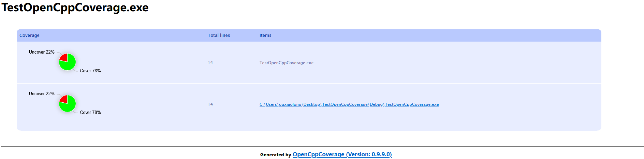
Task: Click the 'Generated by' footer text
Action: tap(276, 155)
